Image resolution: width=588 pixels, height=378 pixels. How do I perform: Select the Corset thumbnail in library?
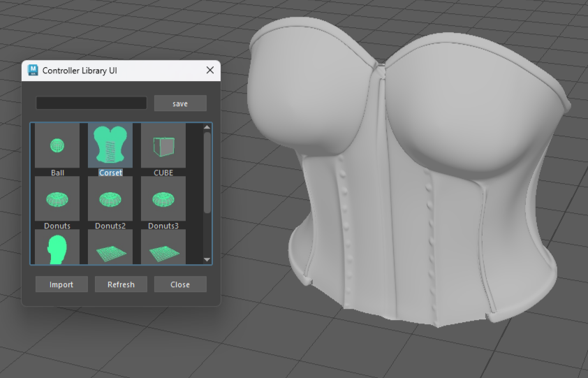(110, 145)
